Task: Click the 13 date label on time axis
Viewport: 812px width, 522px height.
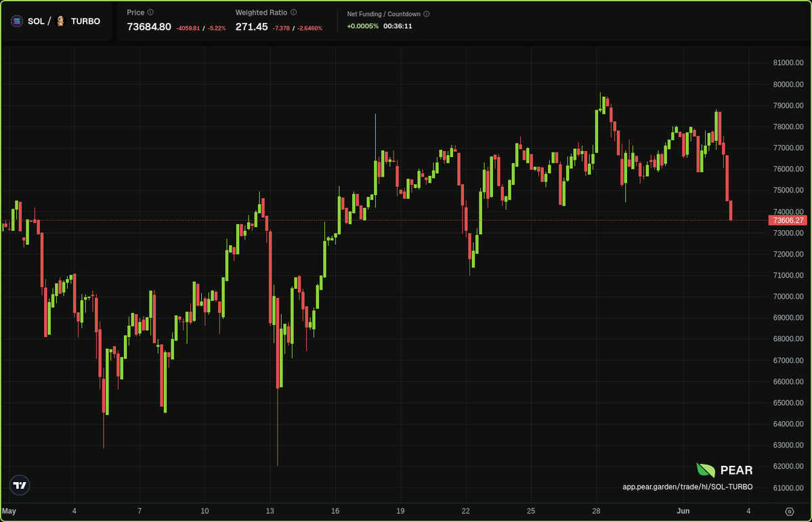Action: pos(270,511)
